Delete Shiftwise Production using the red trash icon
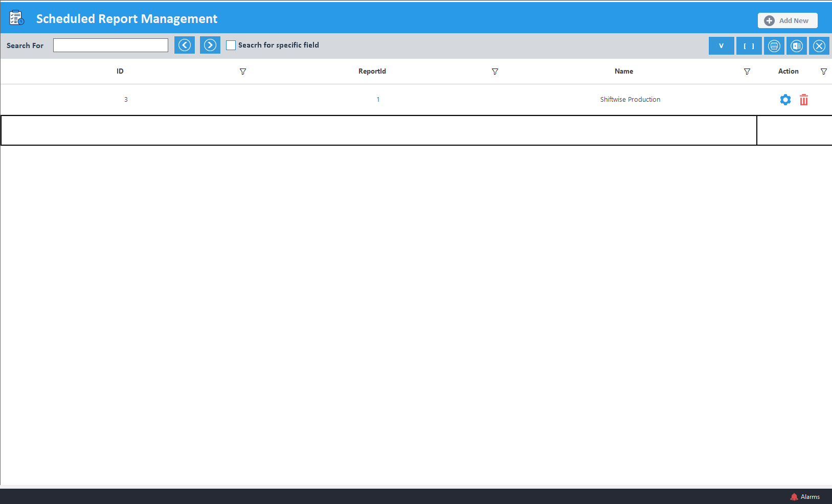The width and height of the screenshot is (832, 504). (x=803, y=100)
